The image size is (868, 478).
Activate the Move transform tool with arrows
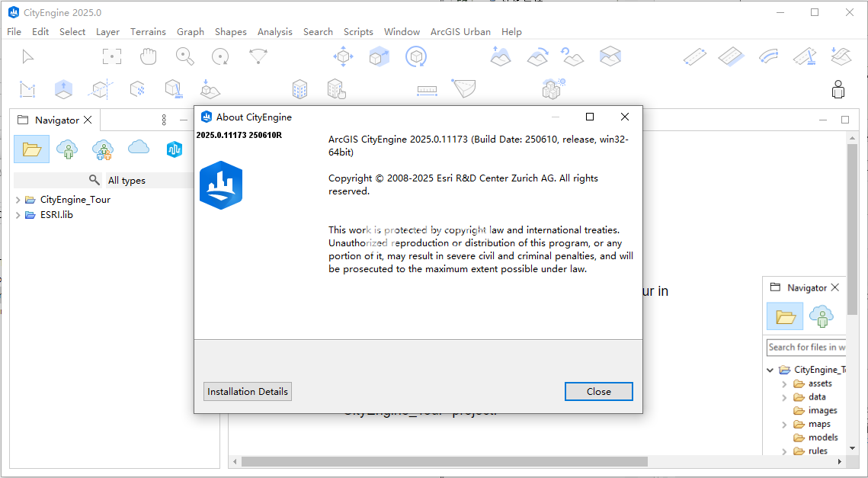[x=343, y=56]
